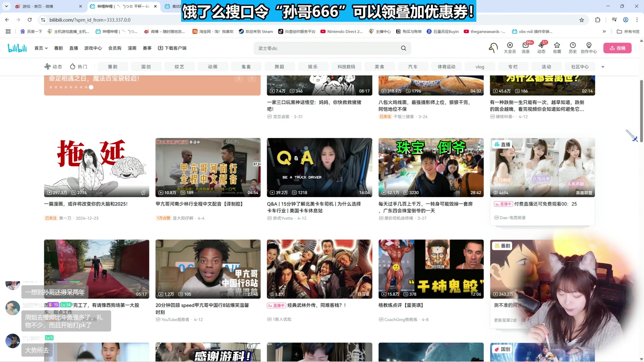Open the media control icon in toolbar
Image resolution: width=644 pixels, height=362 pixels.
pyautogui.click(x=614, y=20)
